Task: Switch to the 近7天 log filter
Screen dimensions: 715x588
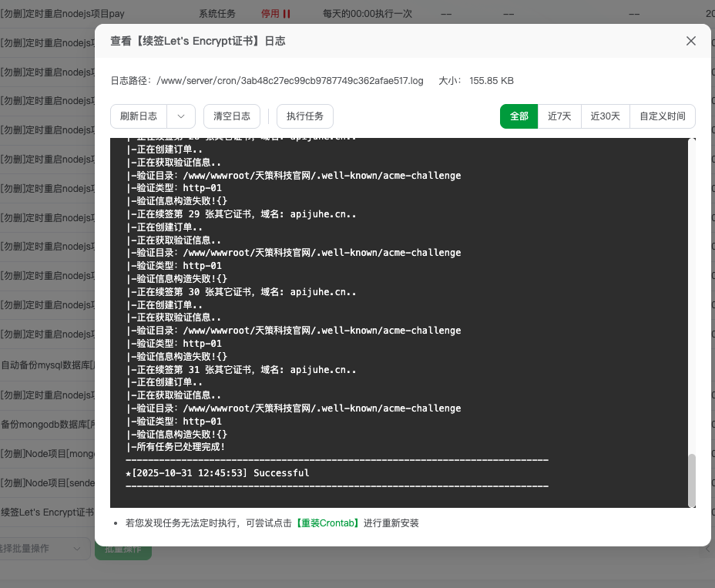Action: [558, 116]
